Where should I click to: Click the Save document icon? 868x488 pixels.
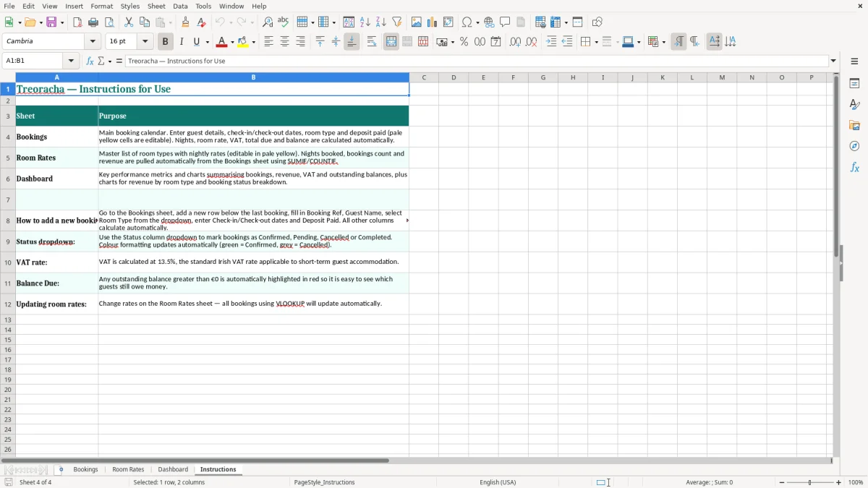pyautogui.click(x=51, y=22)
